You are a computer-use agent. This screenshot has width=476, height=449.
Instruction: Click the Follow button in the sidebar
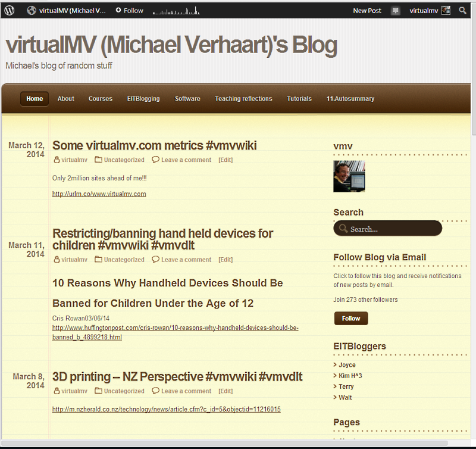(351, 319)
